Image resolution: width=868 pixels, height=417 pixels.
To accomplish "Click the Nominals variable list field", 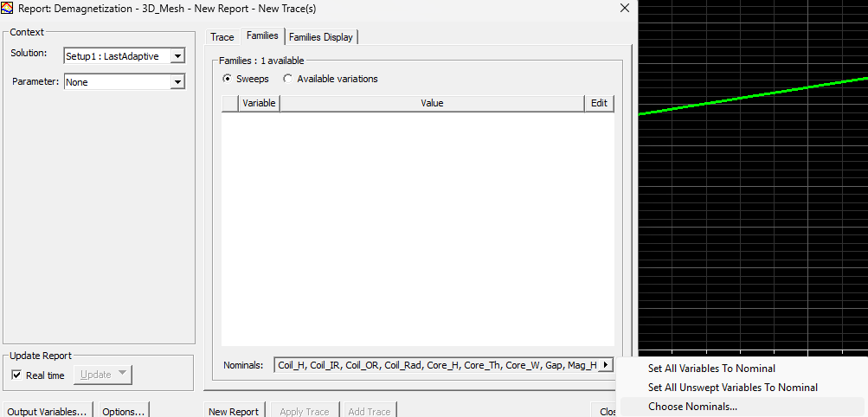I will pos(436,365).
